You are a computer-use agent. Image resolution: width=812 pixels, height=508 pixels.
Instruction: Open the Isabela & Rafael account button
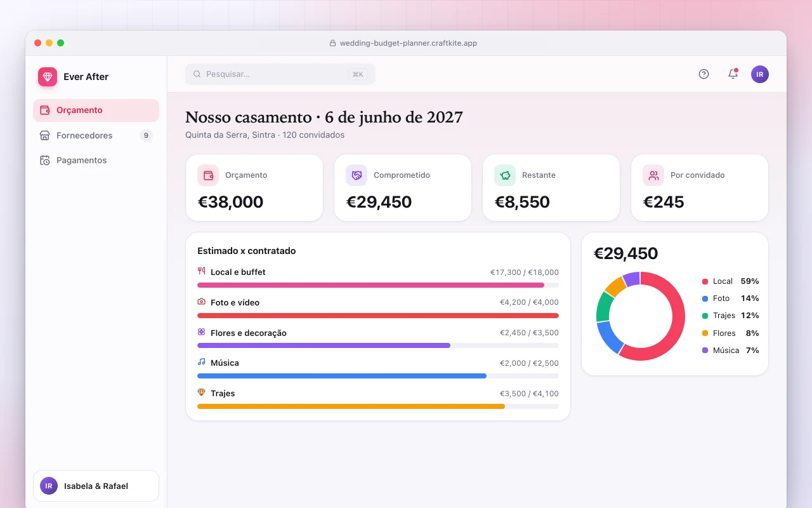click(96, 486)
